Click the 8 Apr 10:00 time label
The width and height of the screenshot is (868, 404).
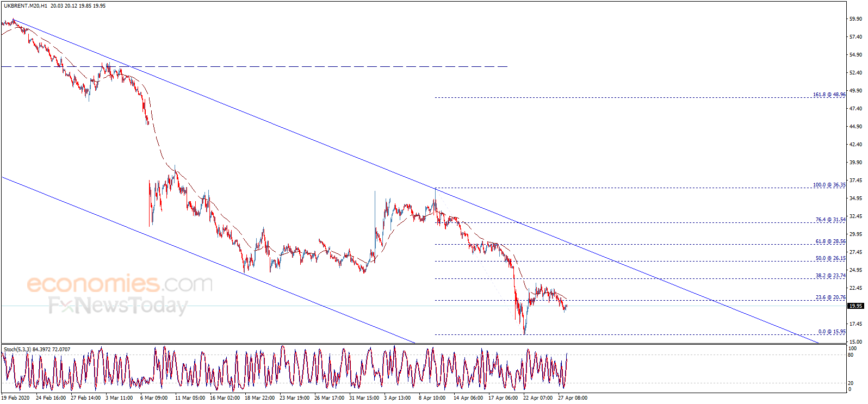[x=432, y=398]
